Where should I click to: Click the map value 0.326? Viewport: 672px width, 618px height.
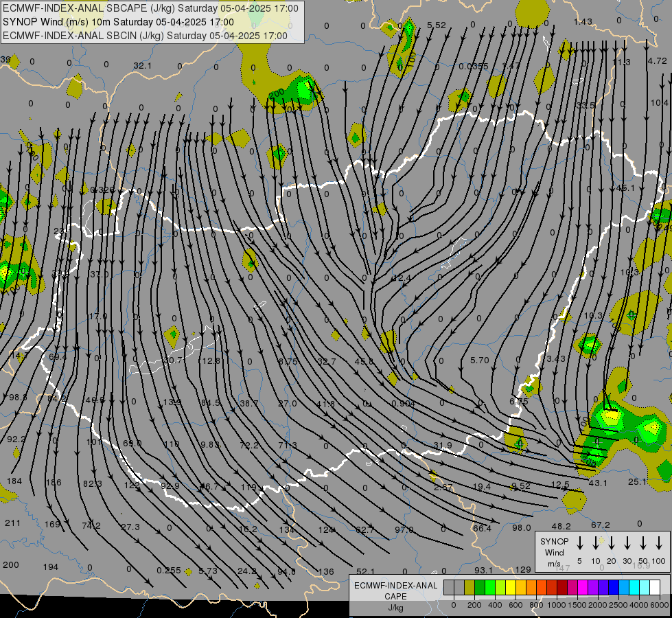102,190
